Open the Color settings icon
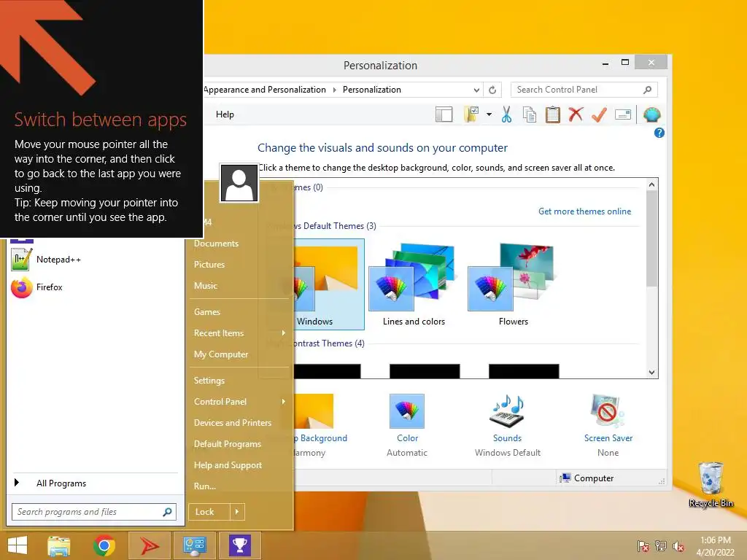This screenshot has height=560, width=747. pos(407,411)
